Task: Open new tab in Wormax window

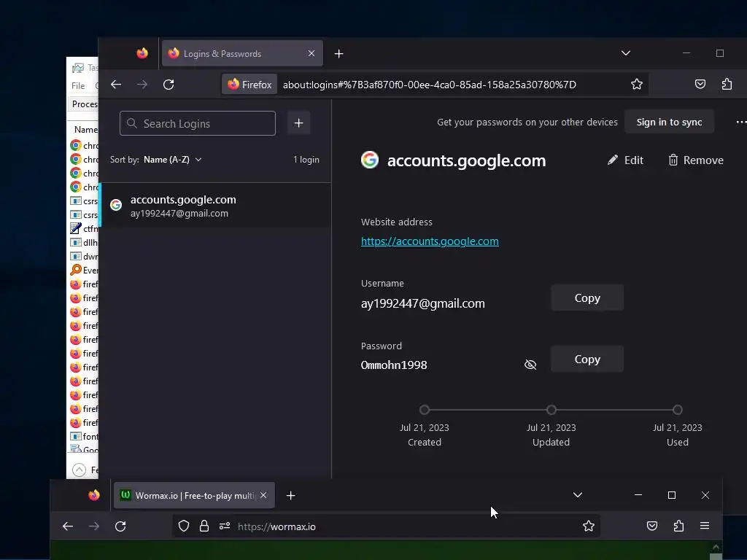Action: point(290,496)
